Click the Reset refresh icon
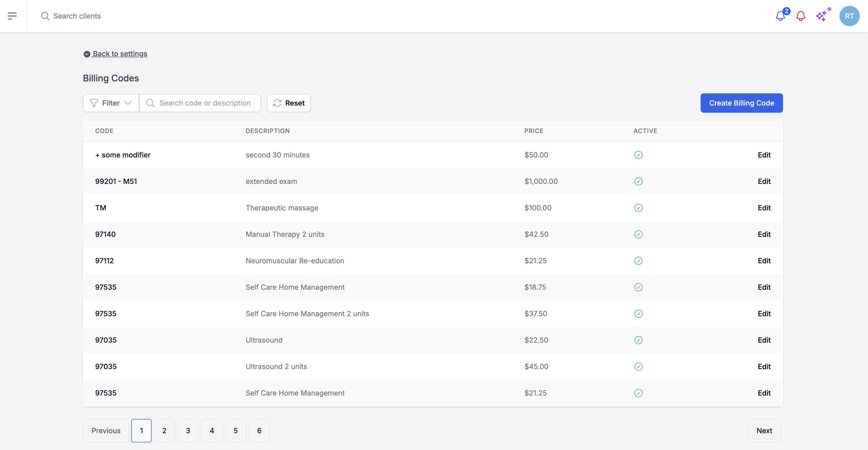 point(277,103)
